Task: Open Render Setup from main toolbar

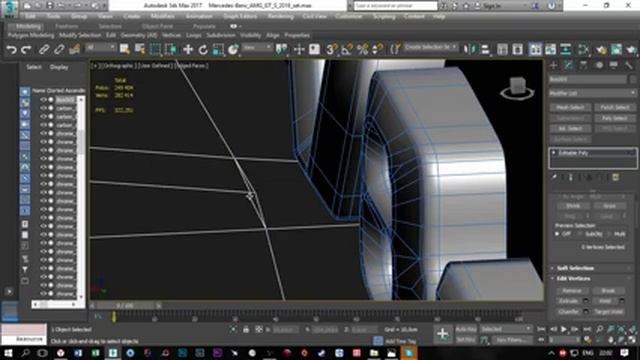Action: coord(601,49)
